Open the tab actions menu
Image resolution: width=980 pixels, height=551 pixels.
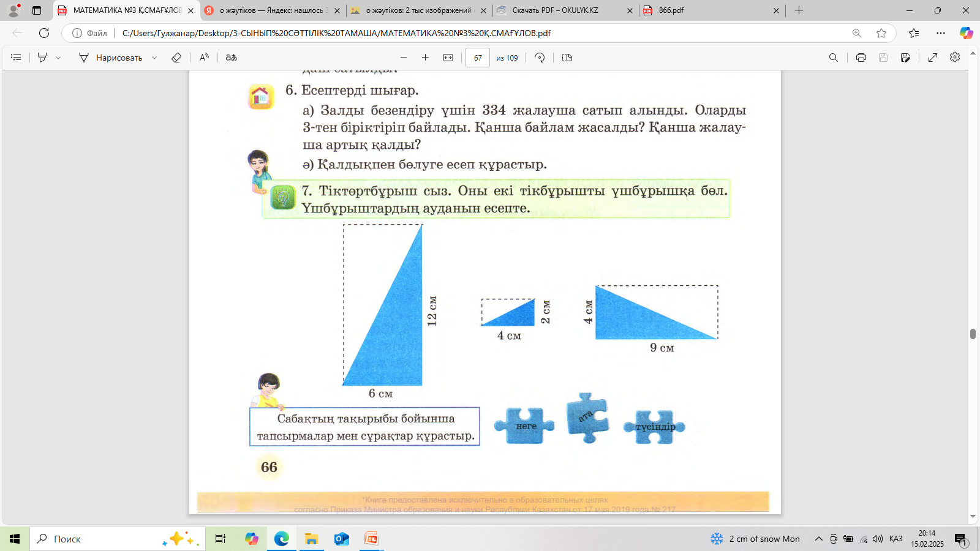coord(37,10)
